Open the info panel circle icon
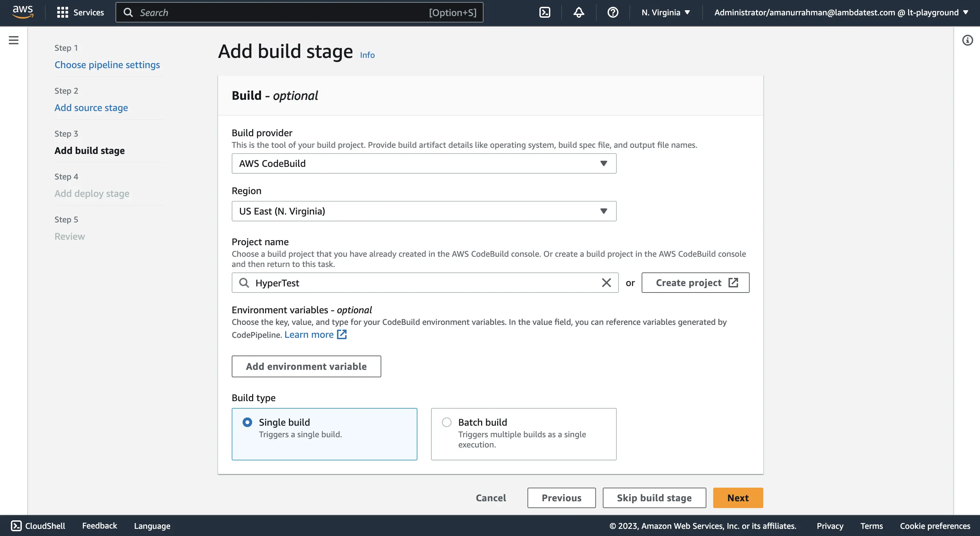The height and width of the screenshot is (536, 980). [x=967, y=40]
